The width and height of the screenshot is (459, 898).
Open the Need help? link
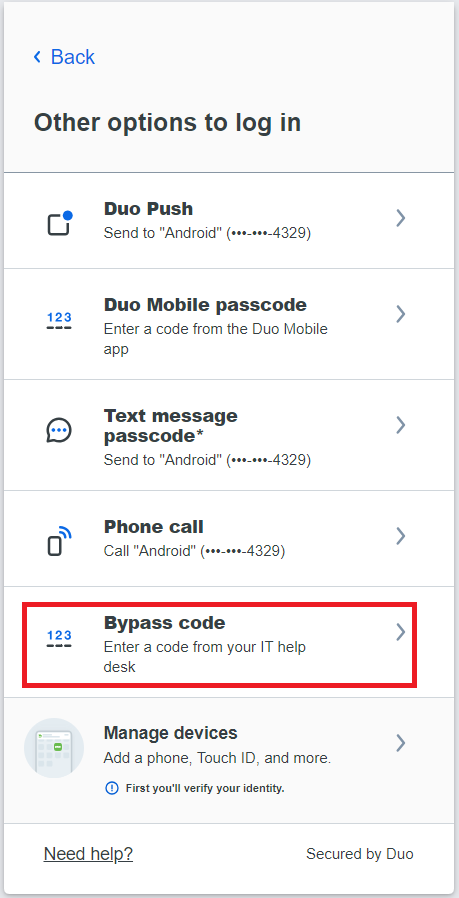pyautogui.click(x=88, y=854)
